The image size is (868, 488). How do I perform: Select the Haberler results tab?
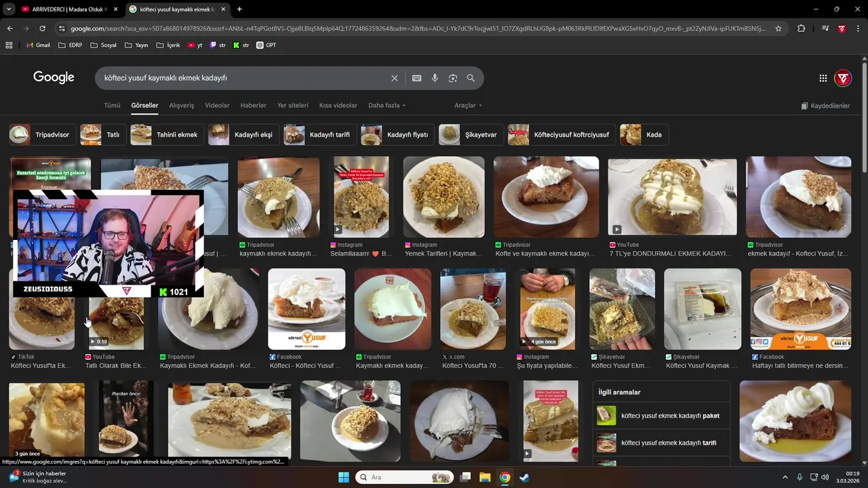(x=254, y=106)
